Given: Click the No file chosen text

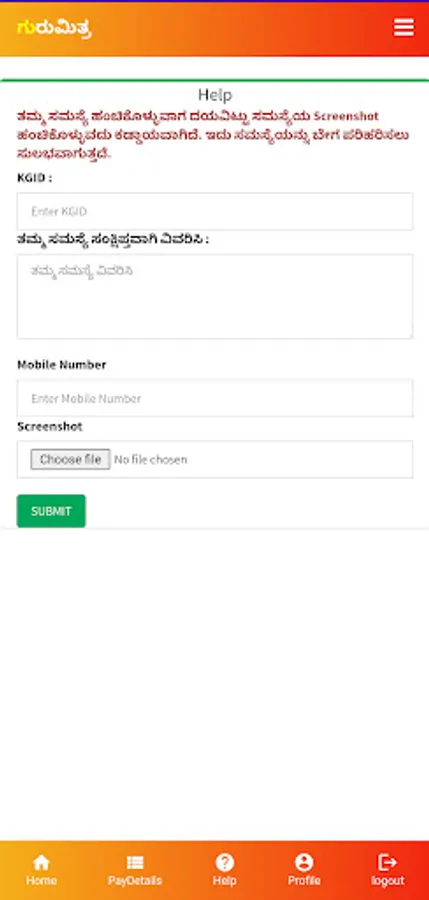Looking at the screenshot, I should tap(150, 459).
